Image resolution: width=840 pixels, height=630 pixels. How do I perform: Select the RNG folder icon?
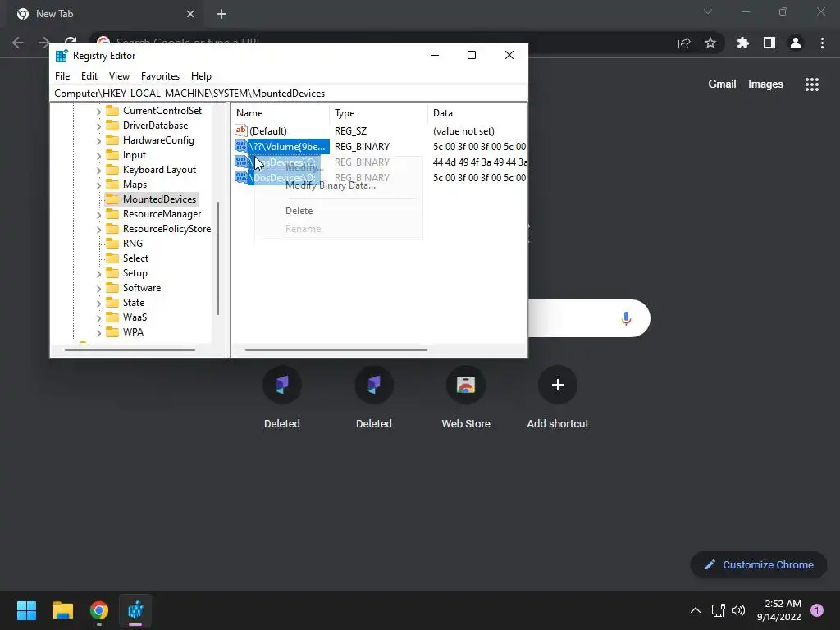(112, 243)
